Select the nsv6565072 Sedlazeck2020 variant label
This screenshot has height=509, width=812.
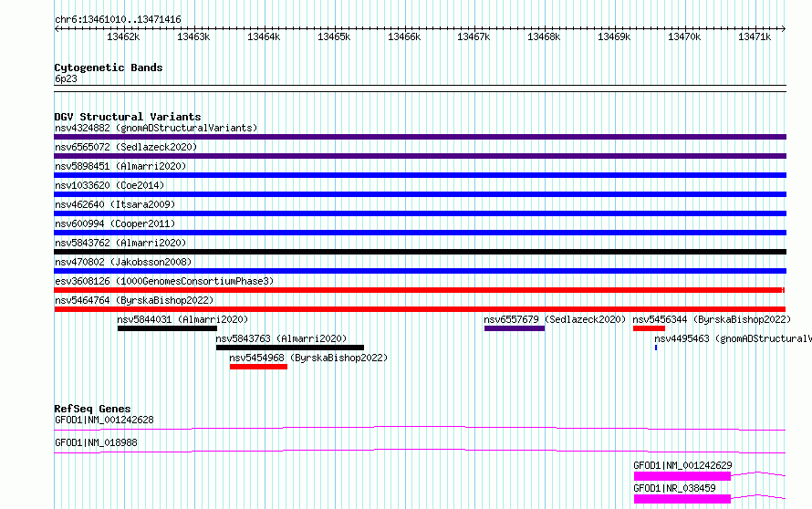point(126,147)
